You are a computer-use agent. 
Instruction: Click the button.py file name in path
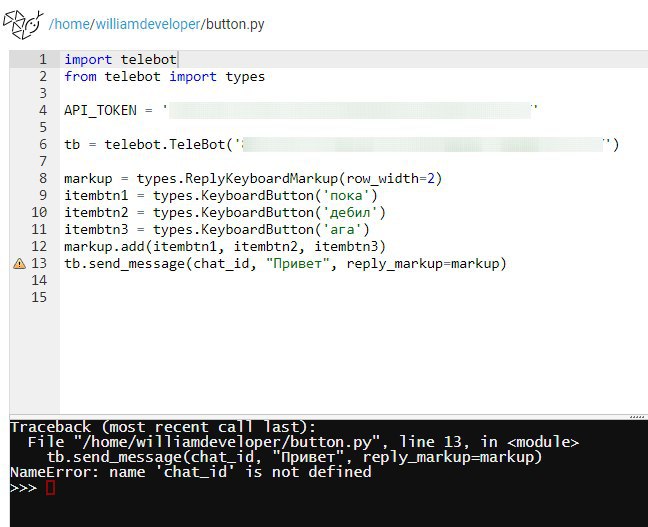click(x=235, y=24)
